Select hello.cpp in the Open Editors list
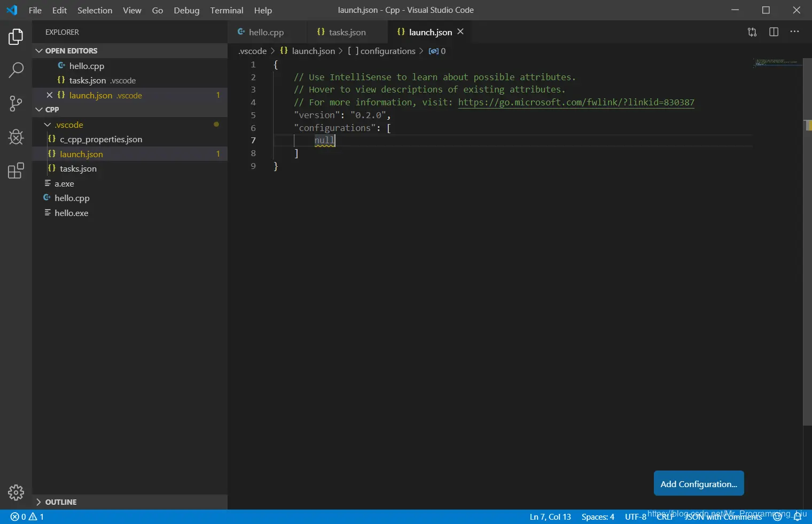The image size is (812, 524). click(x=130, y=66)
